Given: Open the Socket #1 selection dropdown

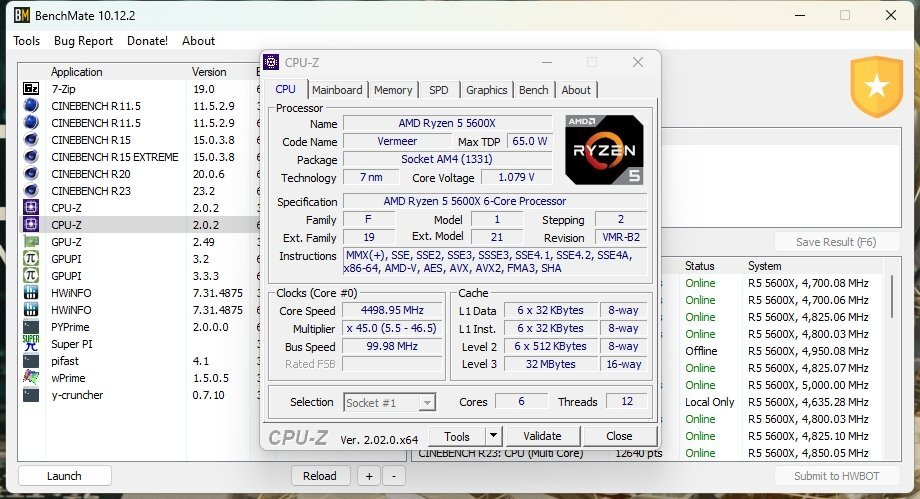Looking at the screenshot, I should pyautogui.click(x=389, y=402).
